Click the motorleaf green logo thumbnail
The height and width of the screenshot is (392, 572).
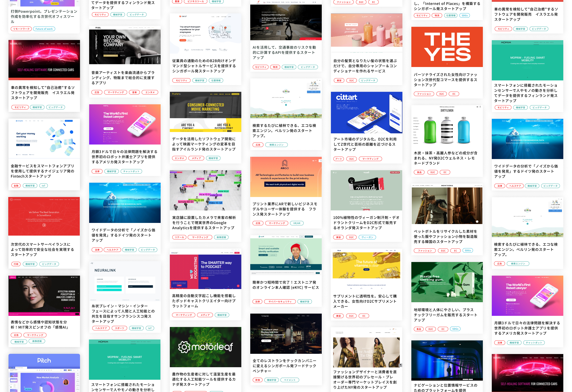205,347
